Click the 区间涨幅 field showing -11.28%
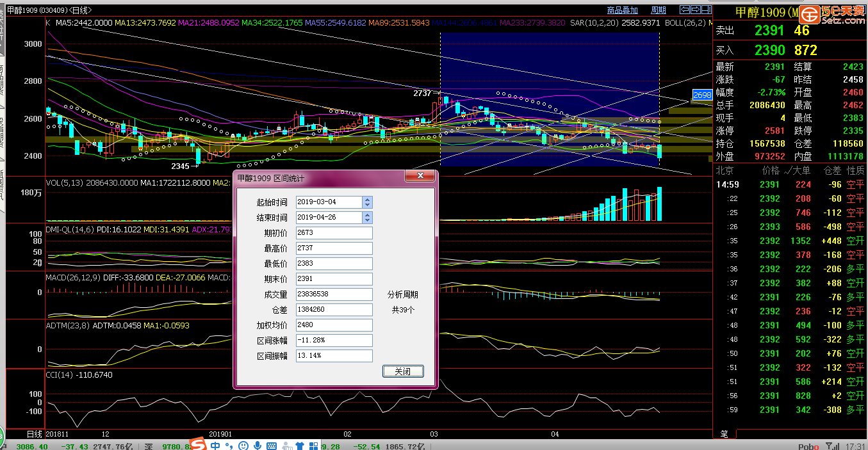 (334, 341)
